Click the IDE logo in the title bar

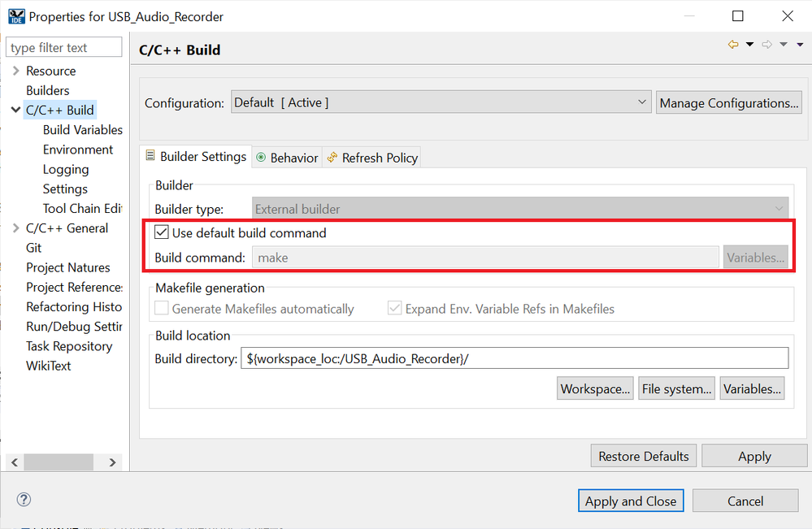coord(16,15)
